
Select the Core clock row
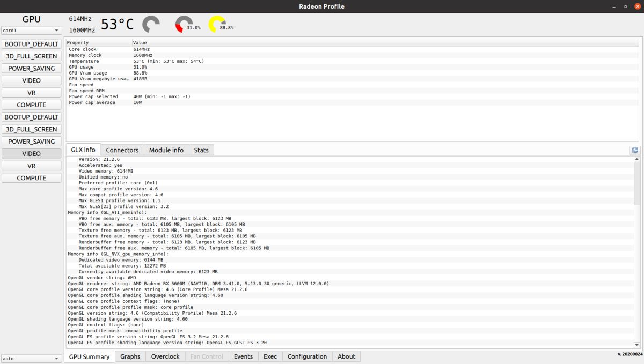352,49
